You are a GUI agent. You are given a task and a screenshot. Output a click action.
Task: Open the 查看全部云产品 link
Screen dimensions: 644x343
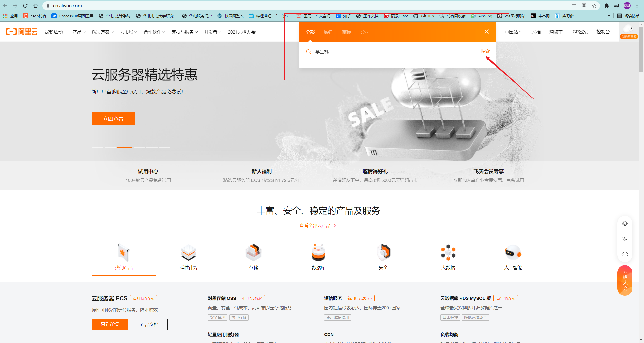point(317,225)
